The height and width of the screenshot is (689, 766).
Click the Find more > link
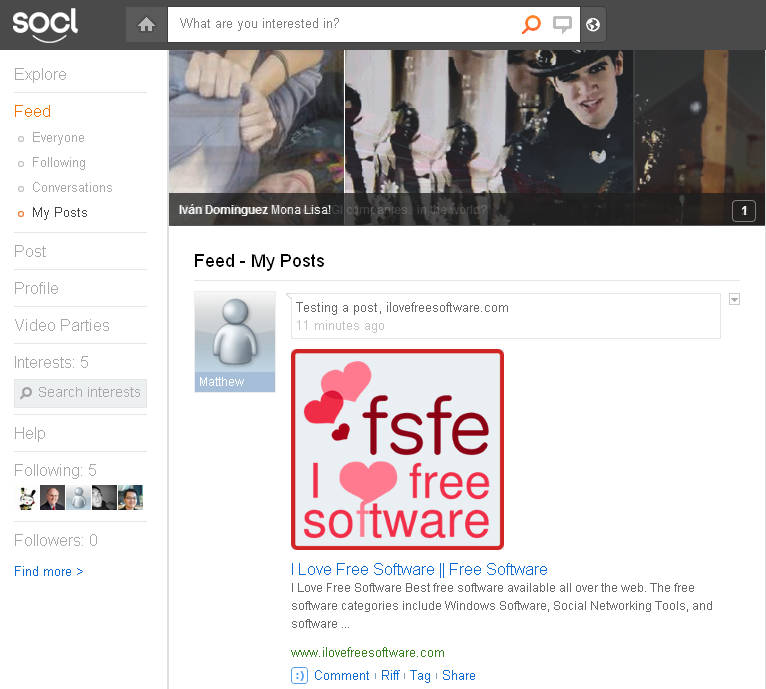[x=49, y=571]
